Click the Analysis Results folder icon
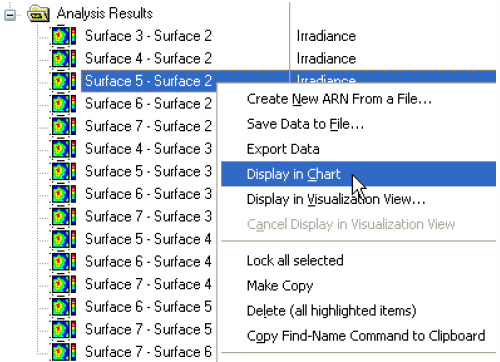Viewport: 500px width, 362px height. point(39,14)
